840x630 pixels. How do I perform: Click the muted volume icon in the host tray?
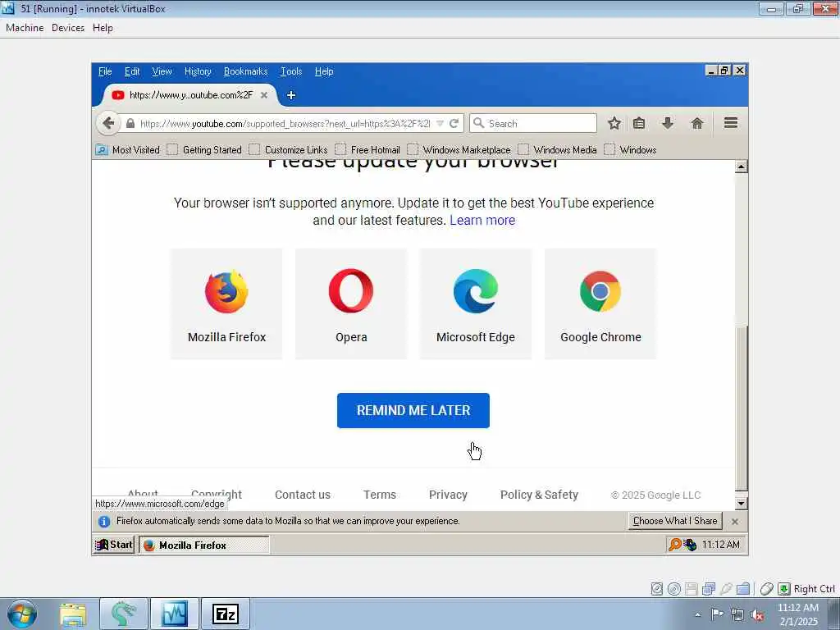[757, 614]
